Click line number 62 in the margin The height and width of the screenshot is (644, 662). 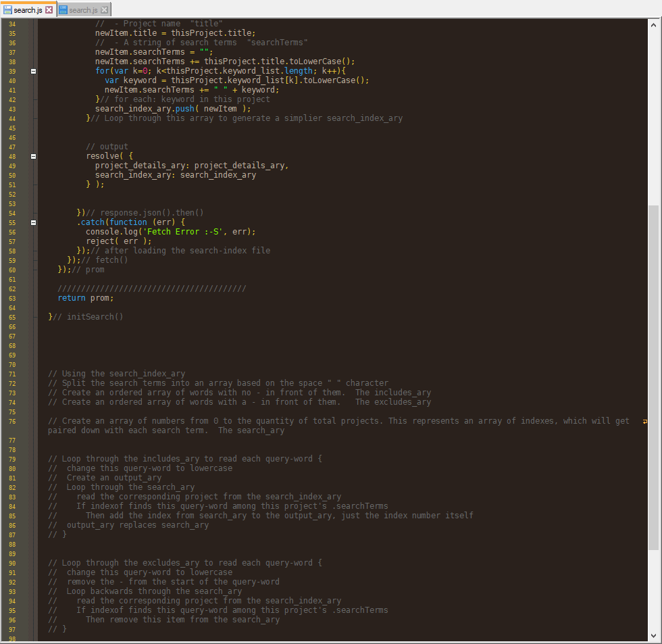click(13, 289)
